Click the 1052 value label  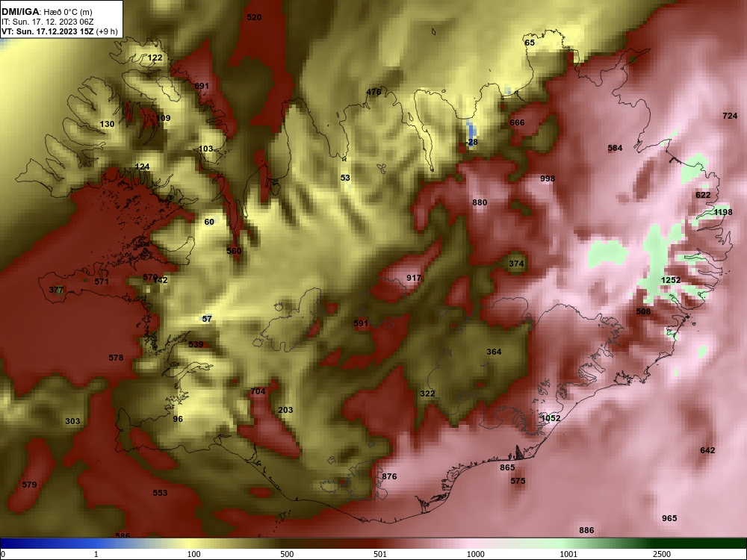click(551, 418)
